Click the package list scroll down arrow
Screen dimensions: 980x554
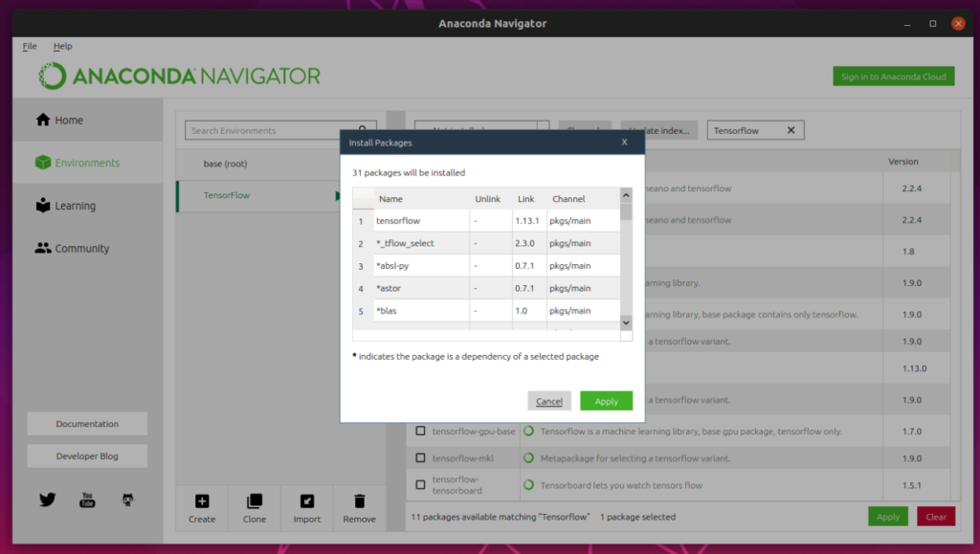[626, 322]
